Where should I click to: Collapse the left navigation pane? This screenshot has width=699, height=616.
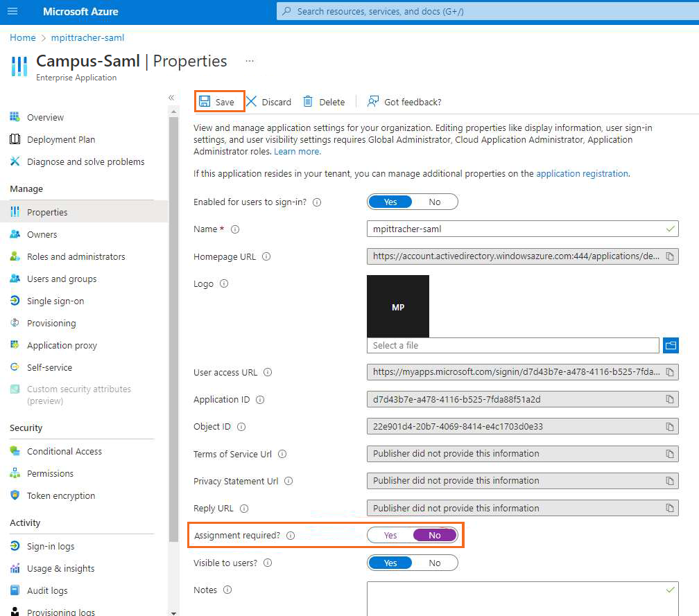tap(171, 98)
